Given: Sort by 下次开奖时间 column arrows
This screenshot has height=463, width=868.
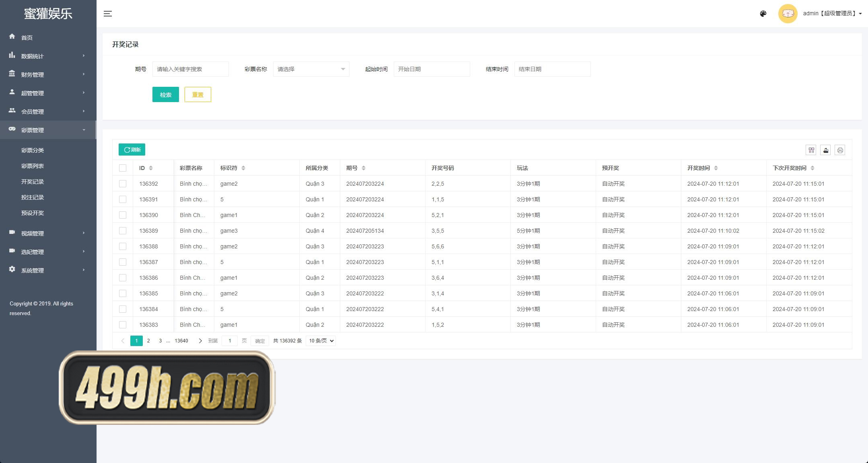Looking at the screenshot, I should coord(812,168).
